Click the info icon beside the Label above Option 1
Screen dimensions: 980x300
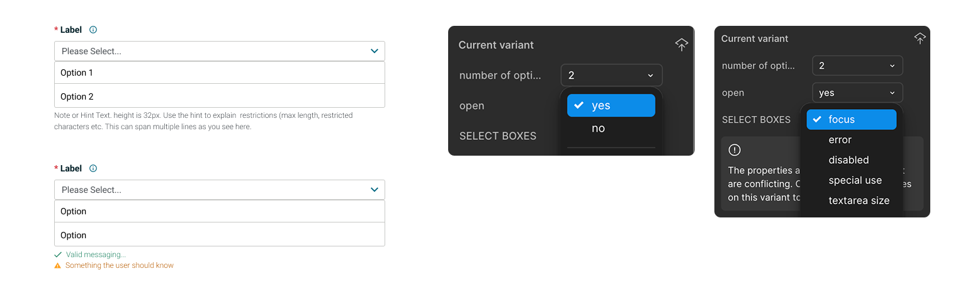click(93, 30)
